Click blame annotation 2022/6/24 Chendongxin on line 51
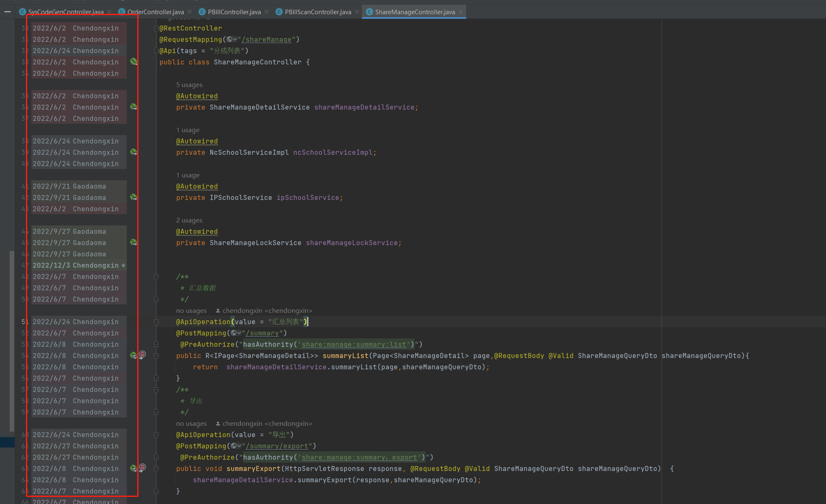Viewport: 826px width, 504px height. pyautogui.click(x=79, y=322)
